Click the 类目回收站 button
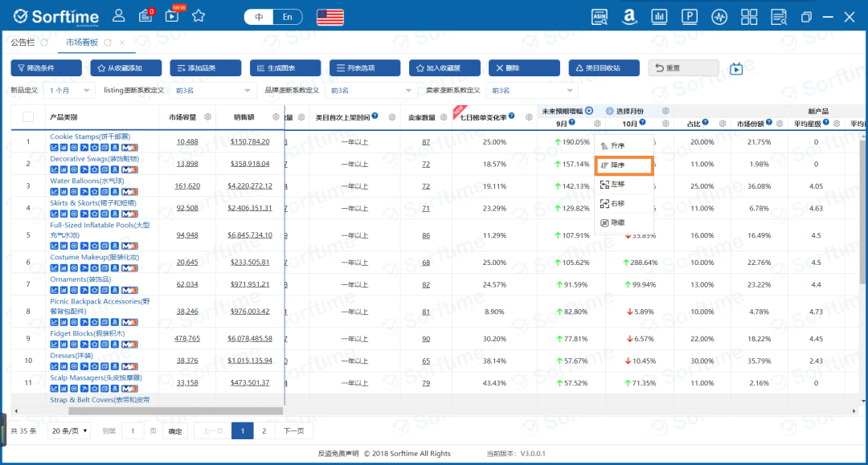Image resolution: width=868 pixels, height=465 pixels. pos(604,68)
